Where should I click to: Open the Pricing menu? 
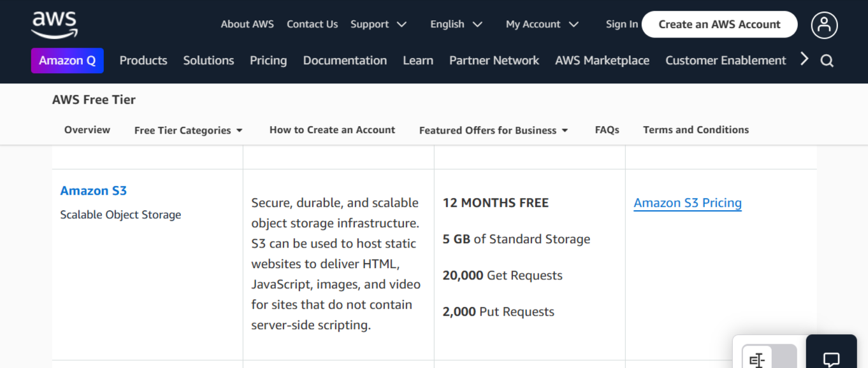coord(268,60)
